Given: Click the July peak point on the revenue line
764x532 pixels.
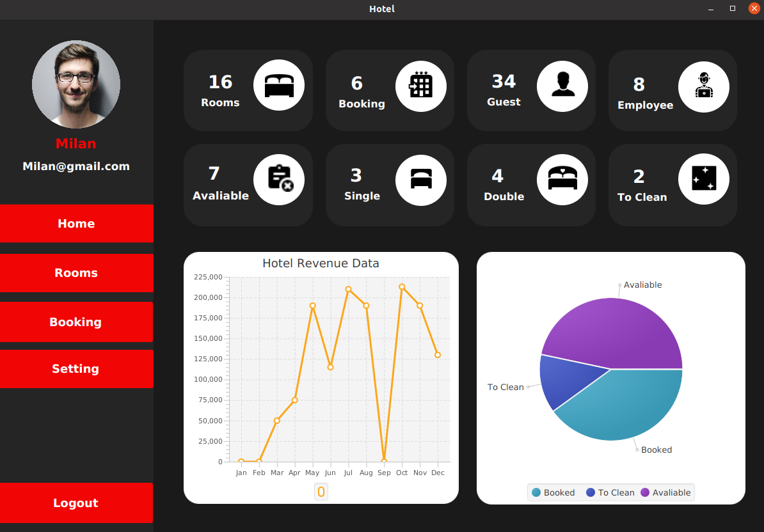Looking at the screenshot, I should coord(349,289).
